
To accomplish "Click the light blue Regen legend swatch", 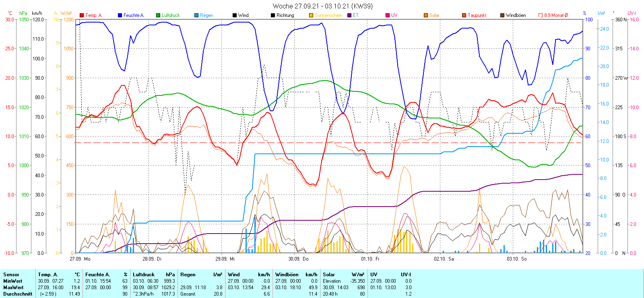I will [x=196, y=15].
